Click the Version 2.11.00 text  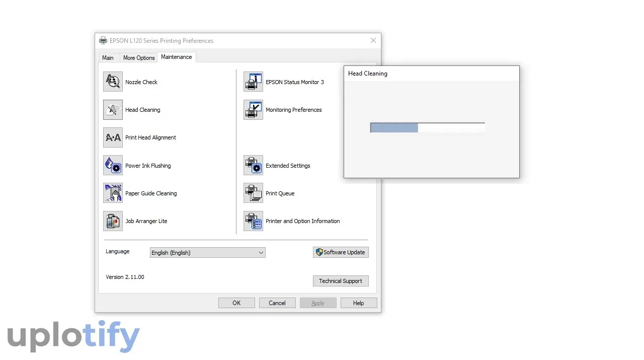click(x=125, y=277)
